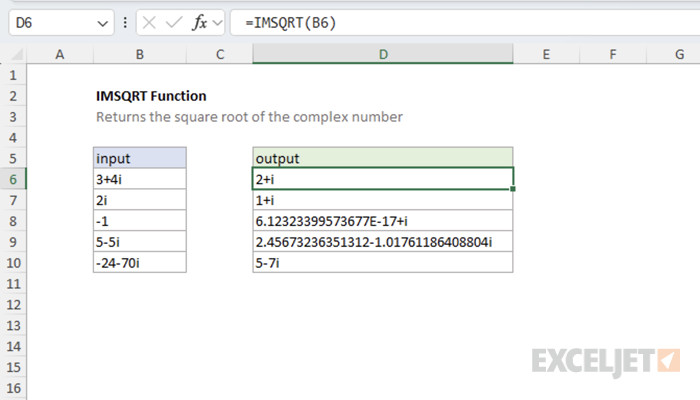Click the 'IMSQRT Function' title cell

point(151,96)
